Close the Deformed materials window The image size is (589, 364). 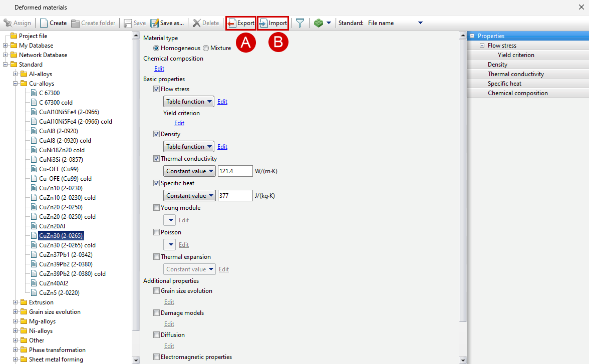581,8
